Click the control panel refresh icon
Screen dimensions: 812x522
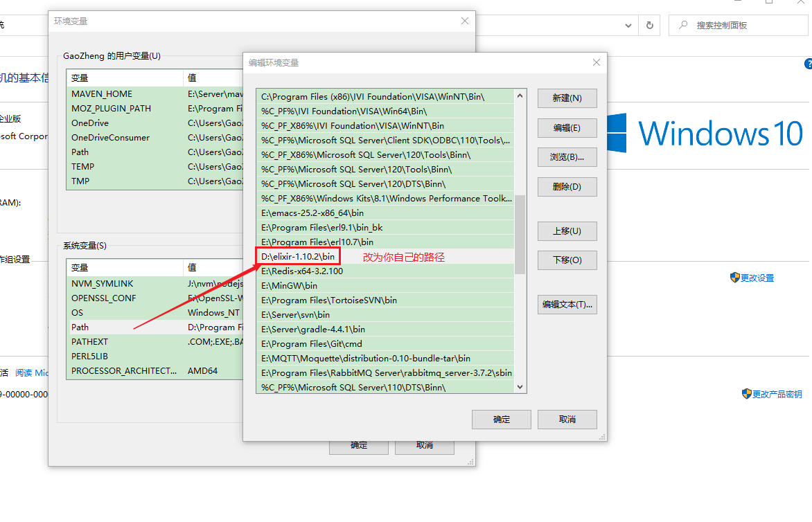pos(649,26)
